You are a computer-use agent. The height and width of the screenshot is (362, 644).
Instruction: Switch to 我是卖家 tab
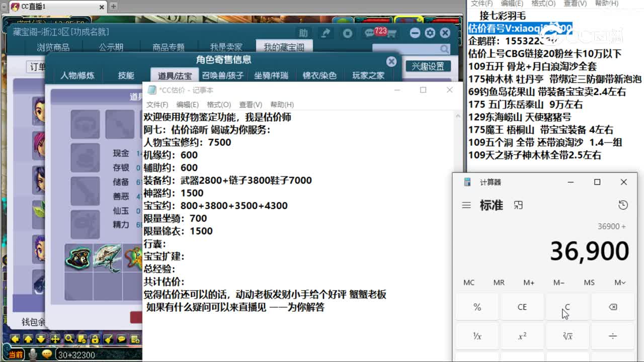click(x=226, y=47)
